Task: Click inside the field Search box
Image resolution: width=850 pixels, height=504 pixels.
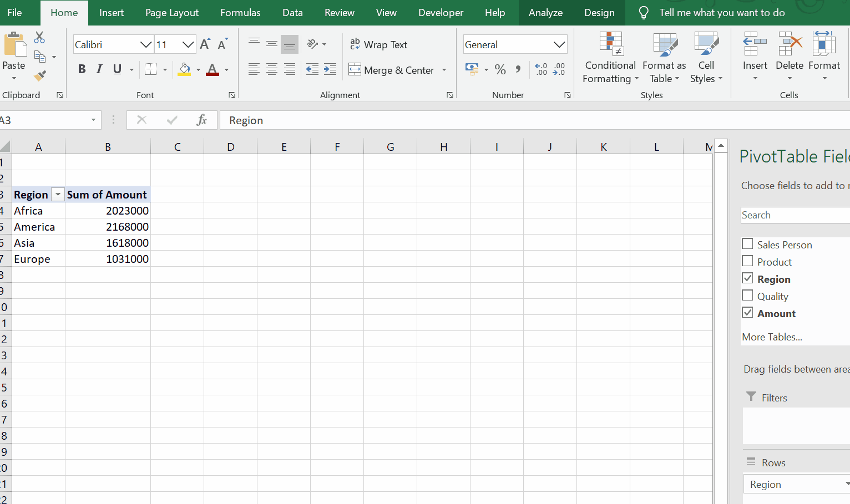Action: (793, 215)
